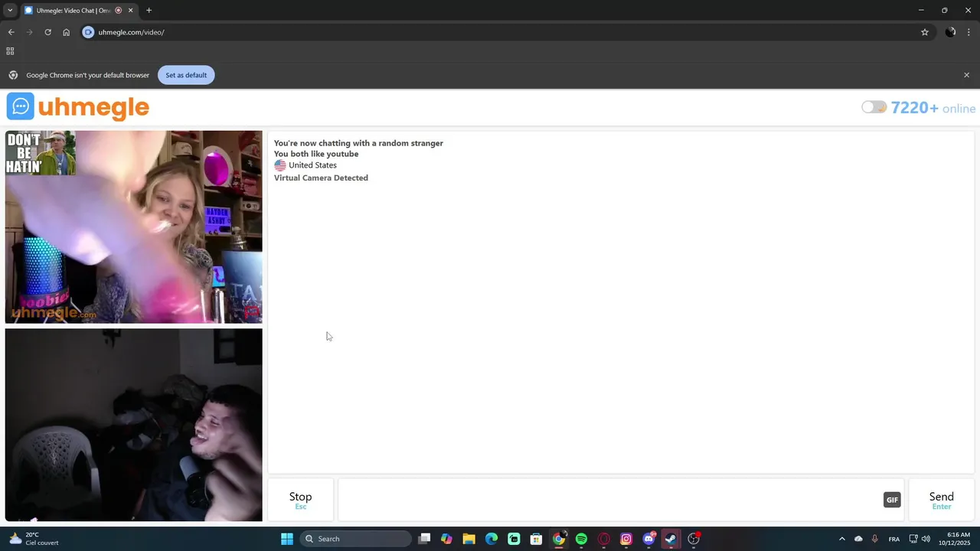Open the Chrome profile avatar
The height and width of the screenshot is (551, 980).
click(x=950, y=32)
